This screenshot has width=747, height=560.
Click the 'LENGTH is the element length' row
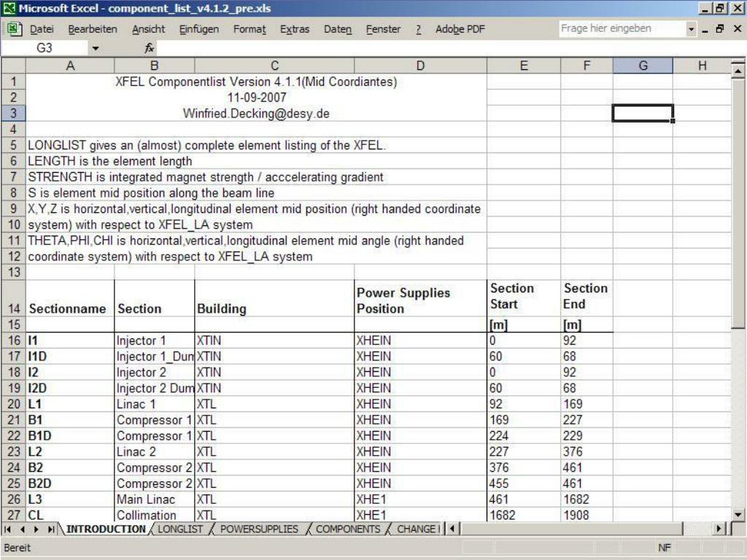[256, 161]
